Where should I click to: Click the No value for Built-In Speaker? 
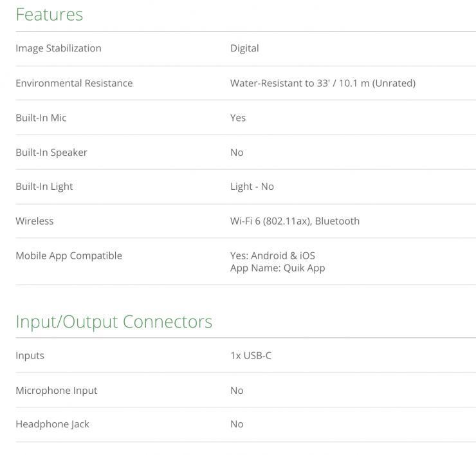pos(237,153)
